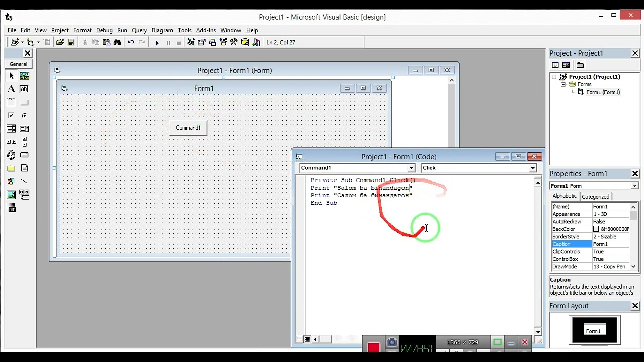Viewport: 644px width, 362px height.
Task: Show Project Explorer via toolbar icon
Action: pos(191,42)
